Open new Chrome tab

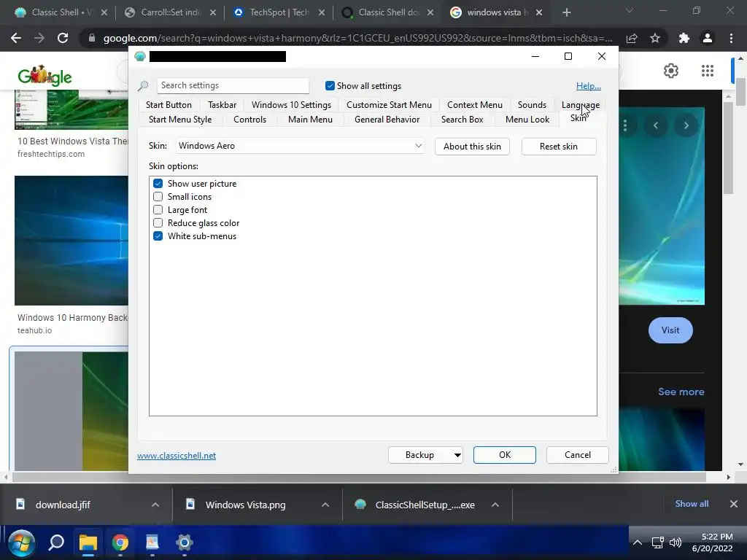click(x=566, y=12)
